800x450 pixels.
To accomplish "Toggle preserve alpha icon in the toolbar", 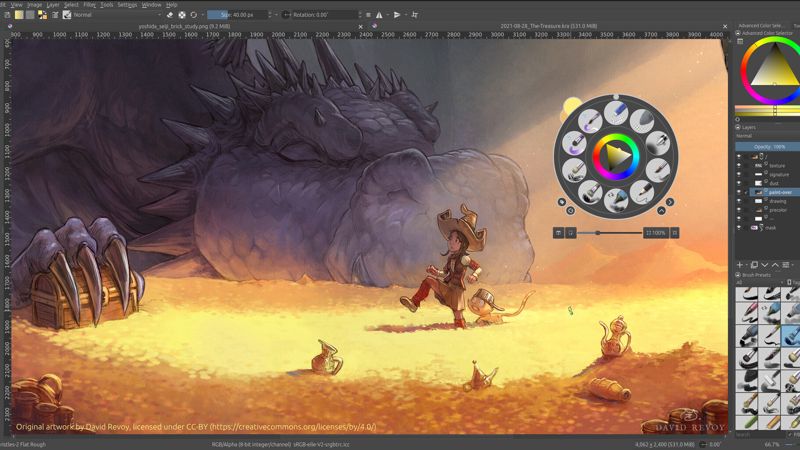I will 182,15.
